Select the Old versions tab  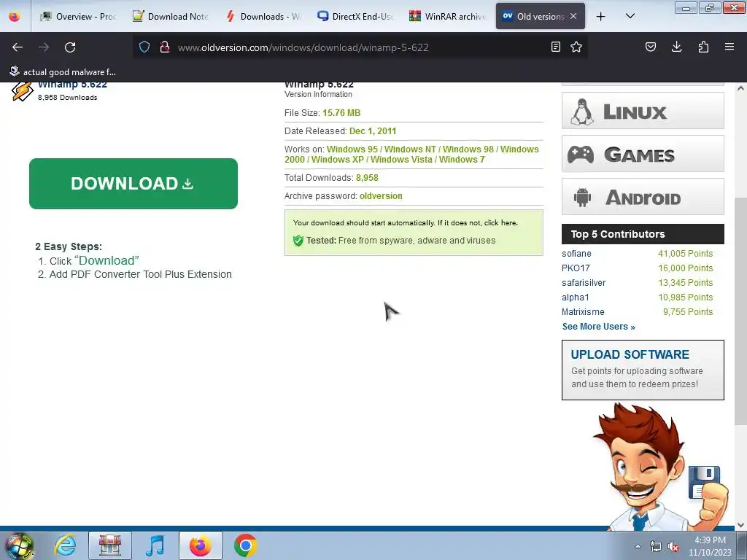click(541, 16)
